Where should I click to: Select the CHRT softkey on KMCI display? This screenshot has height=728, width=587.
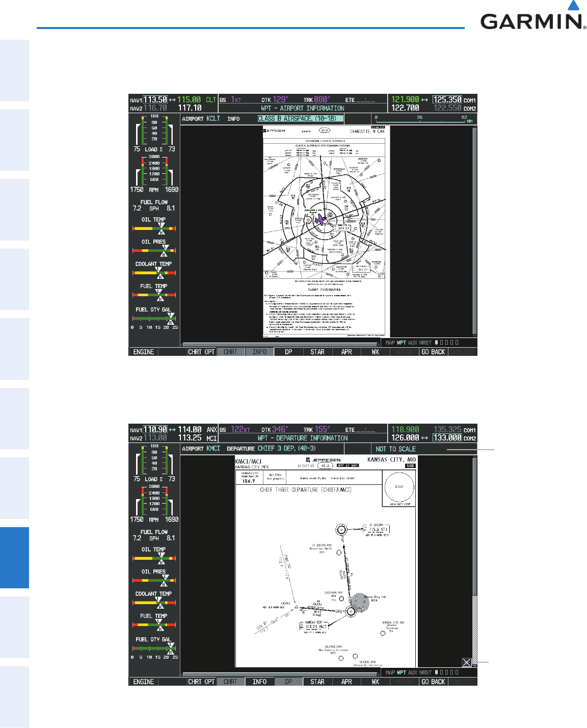230,682
